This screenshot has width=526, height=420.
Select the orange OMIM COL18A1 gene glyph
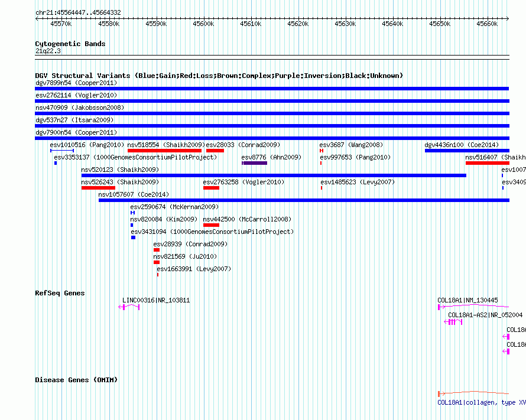pos(473,393)
